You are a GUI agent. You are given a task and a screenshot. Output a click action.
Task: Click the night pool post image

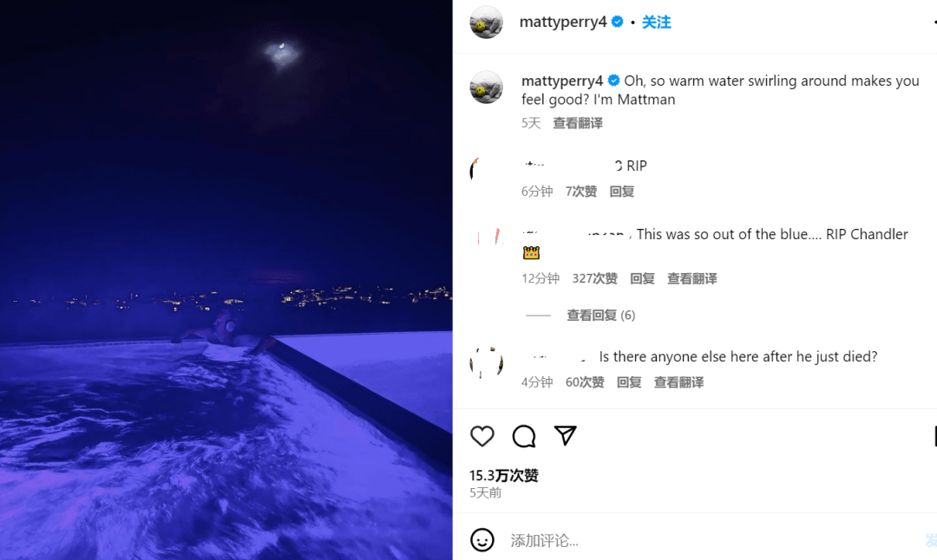tap(226, 280)
